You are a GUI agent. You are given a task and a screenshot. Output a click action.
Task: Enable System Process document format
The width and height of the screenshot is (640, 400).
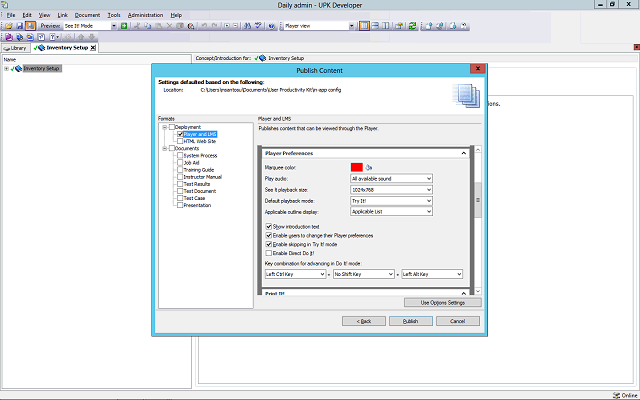click(x=180, y=156)
